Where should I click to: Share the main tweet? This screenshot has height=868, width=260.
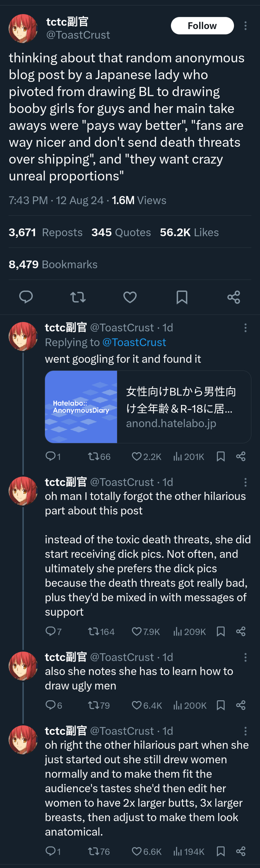click(x=233, y=297)
